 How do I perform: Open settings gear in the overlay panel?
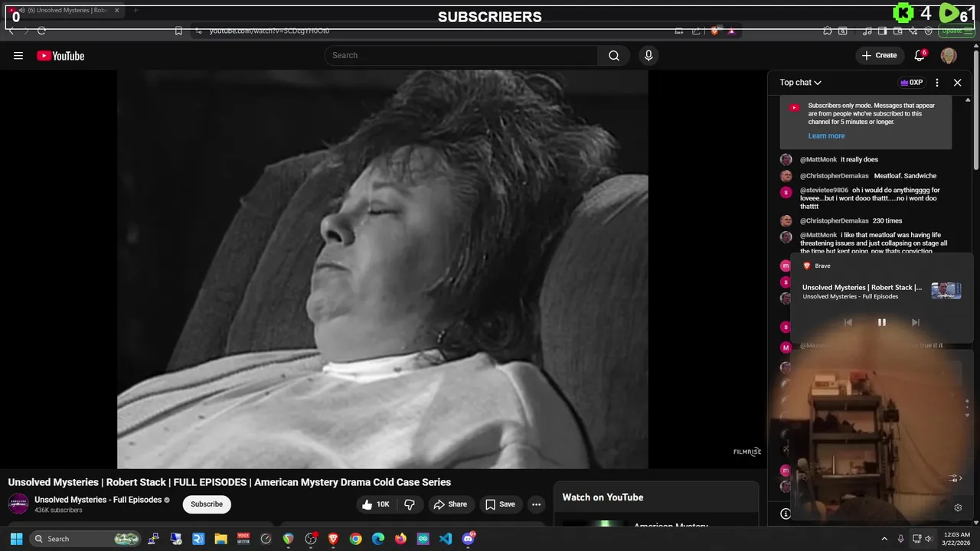tap(958, 507)
